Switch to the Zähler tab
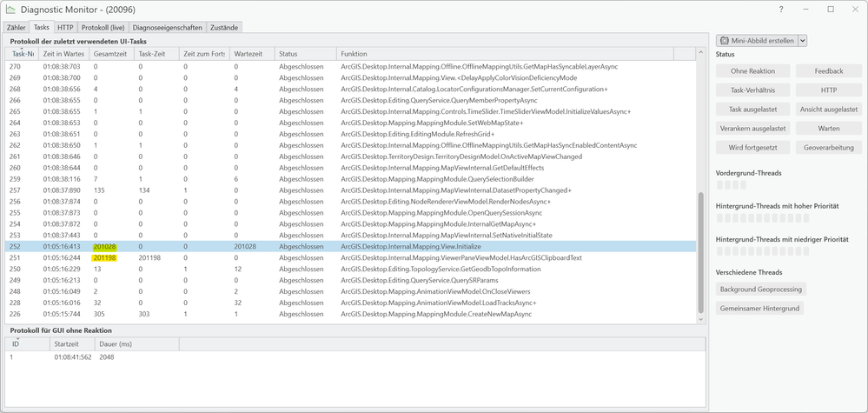Viewport: 868px width, 413px height. click(17, 28)
